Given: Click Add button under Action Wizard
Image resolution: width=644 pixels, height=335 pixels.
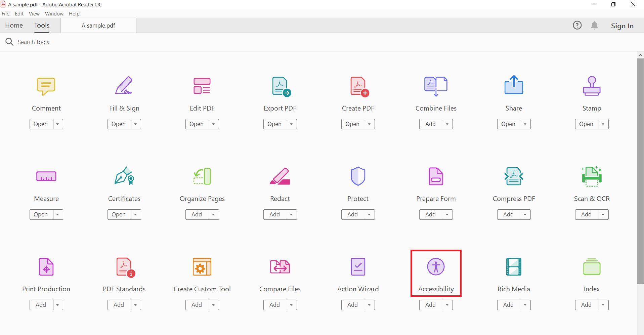Looking at the screenshot, I should (x=353, y=305).
